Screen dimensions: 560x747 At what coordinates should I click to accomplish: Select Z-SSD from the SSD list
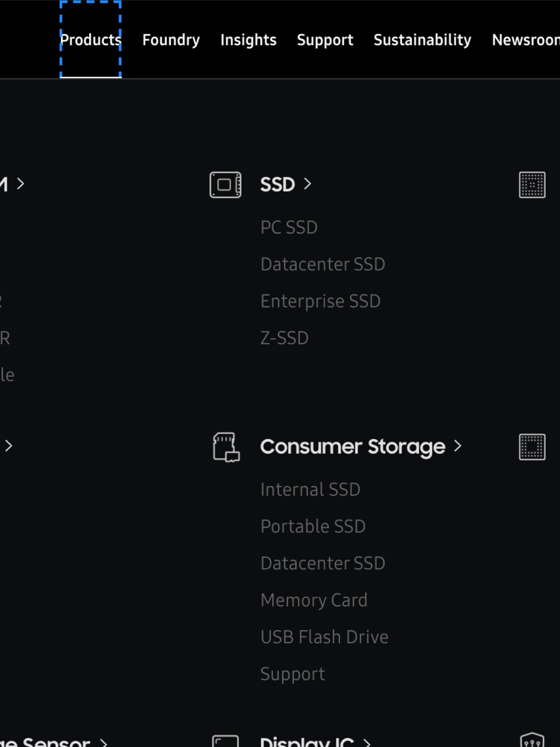pos(284,338)
